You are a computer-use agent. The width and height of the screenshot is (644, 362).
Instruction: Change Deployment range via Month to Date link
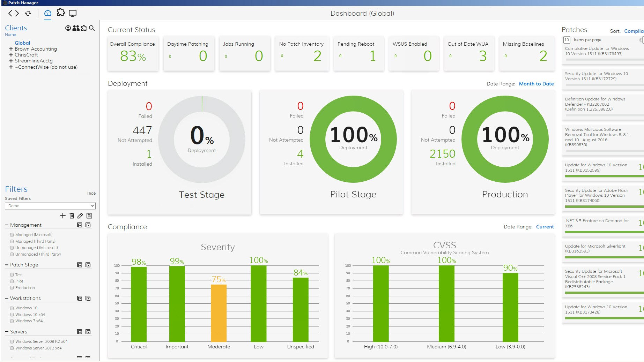(x=536, y=84)
